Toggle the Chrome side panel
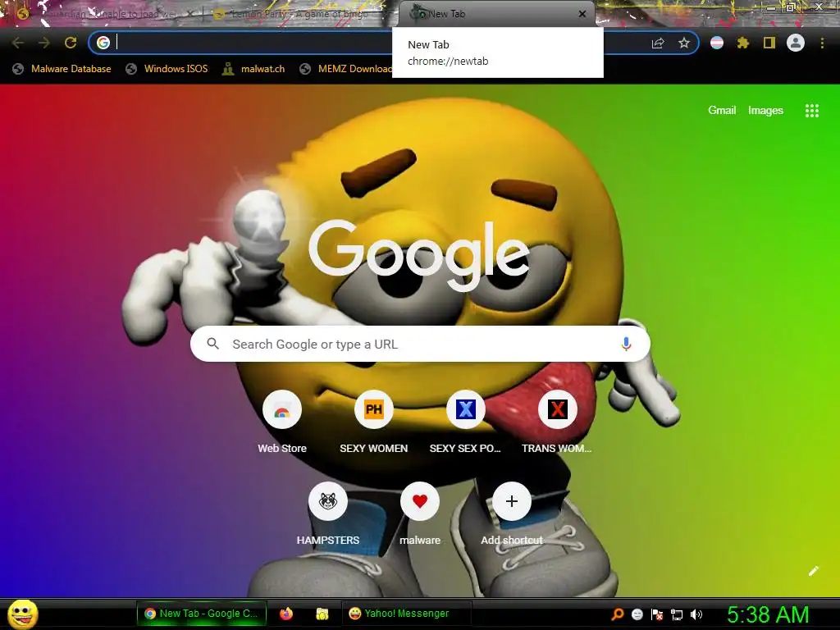The image size is (840, 630). tap(769, 43)
